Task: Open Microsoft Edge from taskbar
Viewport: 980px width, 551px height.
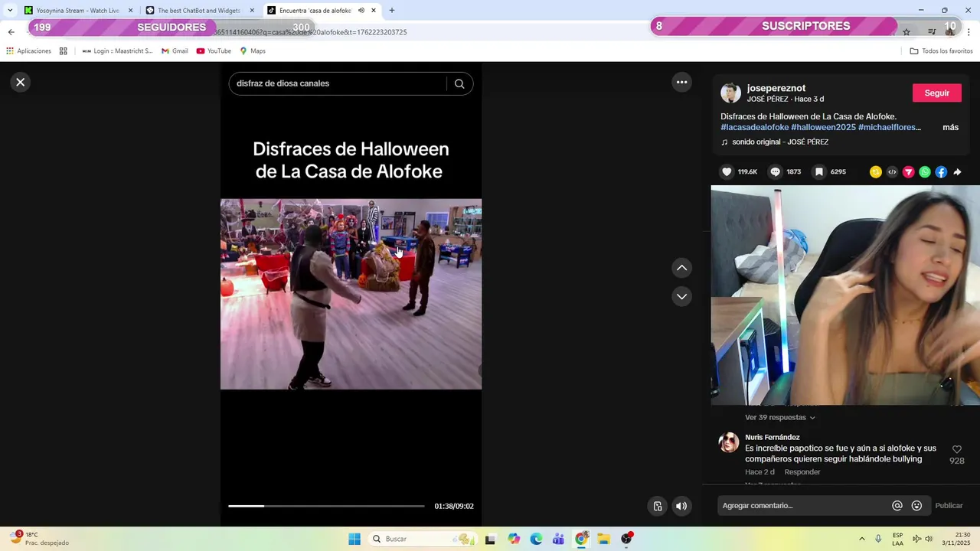Action: 536,539
